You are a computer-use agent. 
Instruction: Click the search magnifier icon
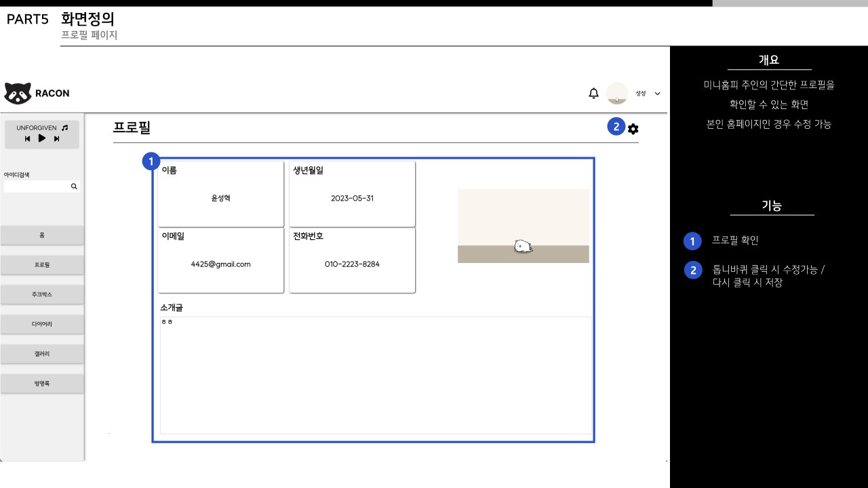tap(74, 186)
